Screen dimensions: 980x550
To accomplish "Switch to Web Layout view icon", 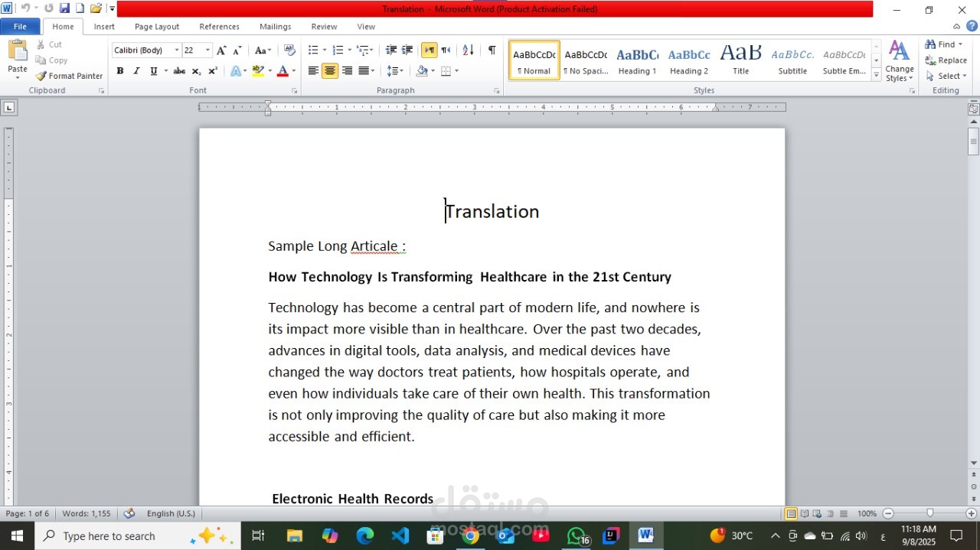I will (x=817, y=513).
